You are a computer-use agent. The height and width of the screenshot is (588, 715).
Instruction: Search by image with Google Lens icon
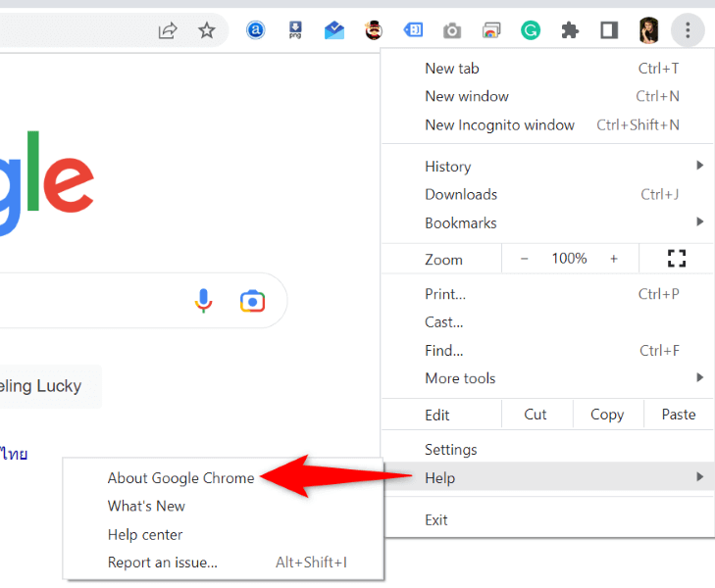click(x=253, y=301)
